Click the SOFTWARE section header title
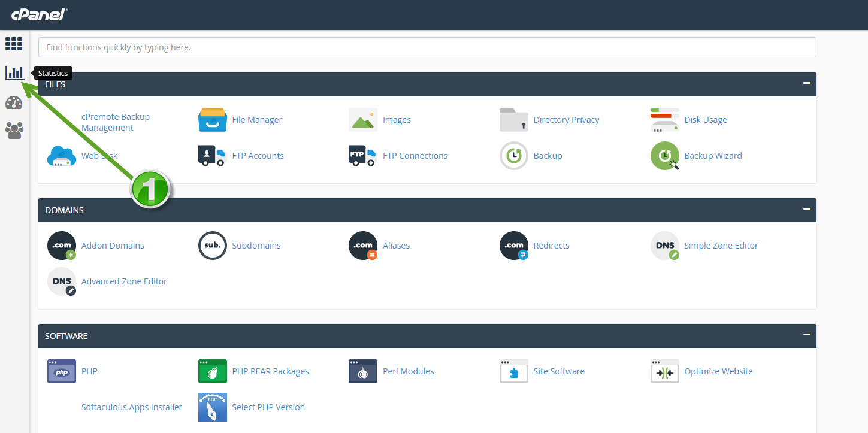868x433 pixels. 66,336
